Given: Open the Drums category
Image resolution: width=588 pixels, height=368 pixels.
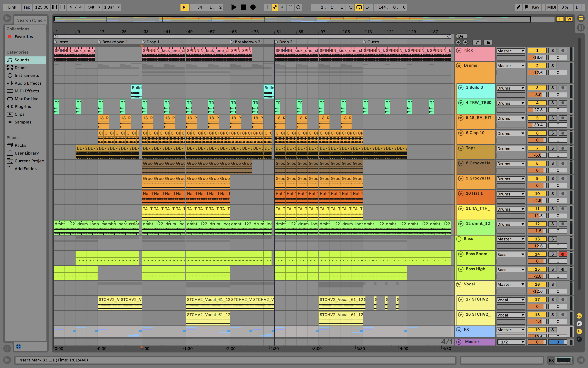Looking at the screenshot, I should (21, 68).
